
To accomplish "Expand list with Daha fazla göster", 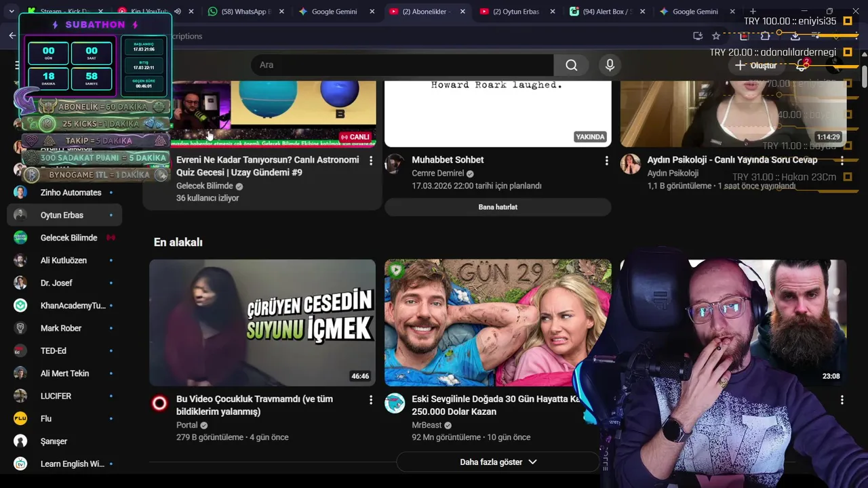I will (x=498, y=462).
